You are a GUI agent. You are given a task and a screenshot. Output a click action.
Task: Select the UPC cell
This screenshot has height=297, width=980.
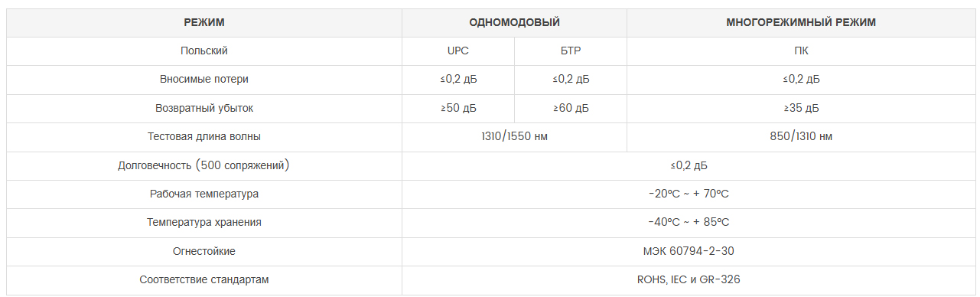click(458, 51)
